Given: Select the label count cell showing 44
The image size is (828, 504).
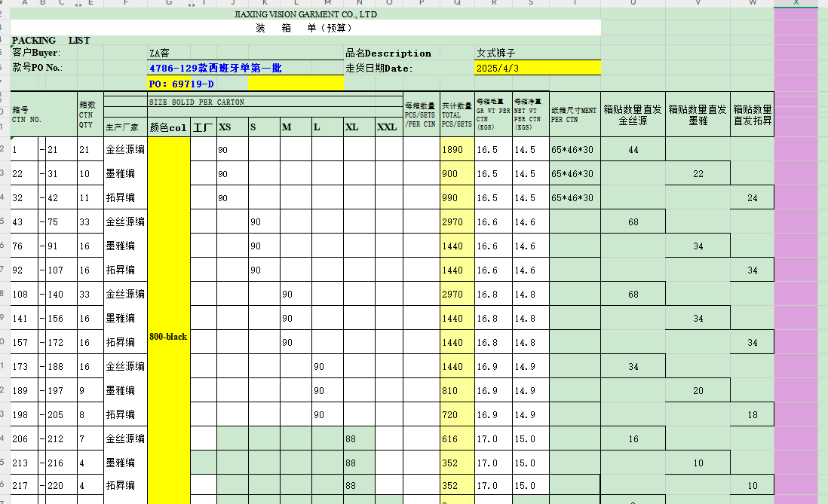Looking at the screenshot, I should coord(633,150).
